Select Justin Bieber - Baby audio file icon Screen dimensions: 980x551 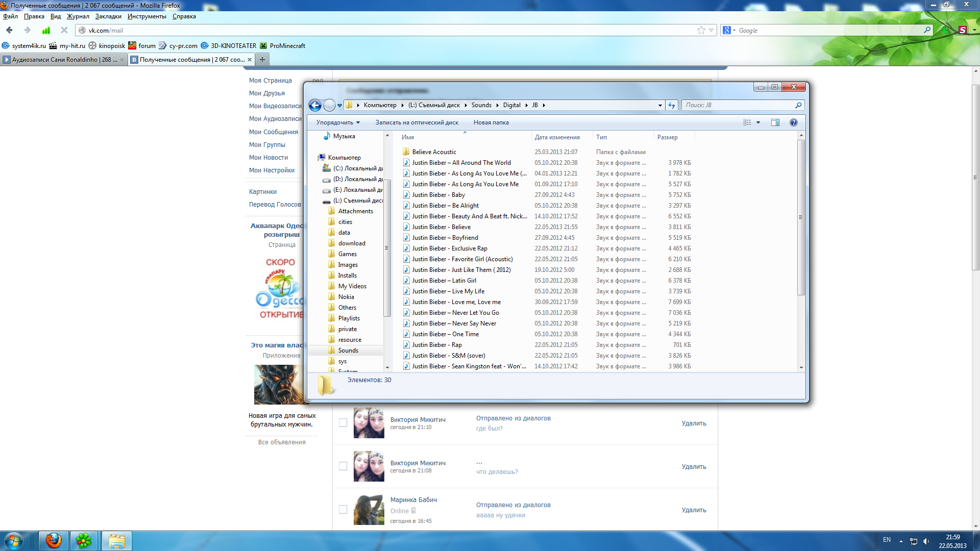[406, 195]
